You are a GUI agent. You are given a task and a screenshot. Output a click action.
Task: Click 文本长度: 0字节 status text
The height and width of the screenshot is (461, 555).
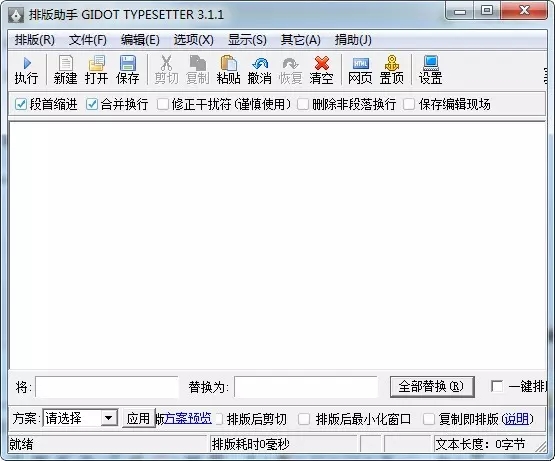[x=480, y=444]
